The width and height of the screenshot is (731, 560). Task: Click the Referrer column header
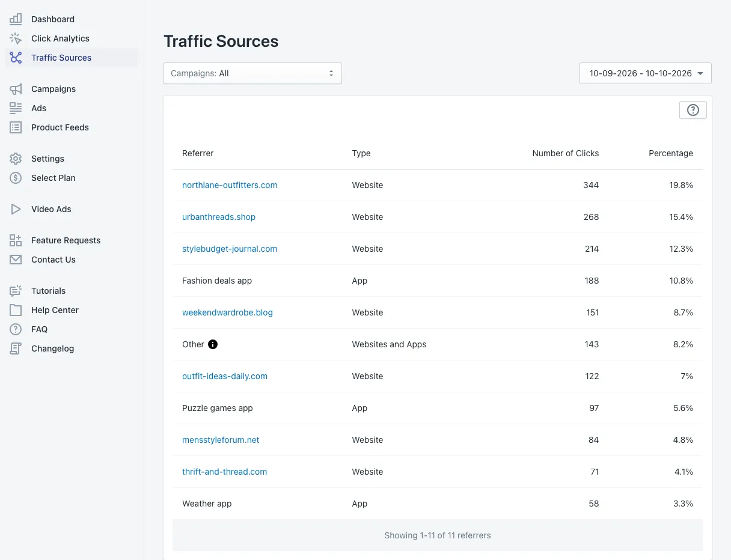point(198,153)
